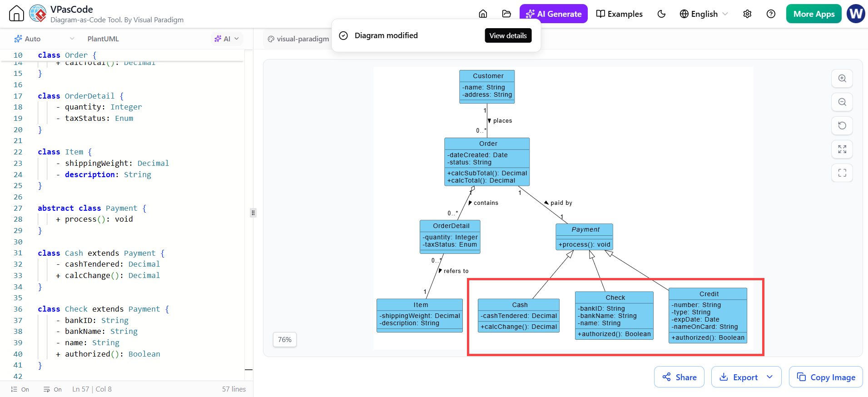Click the editor vertical scrollbar thumb
This screenshot has height=397, width=868.
(248, 370)
